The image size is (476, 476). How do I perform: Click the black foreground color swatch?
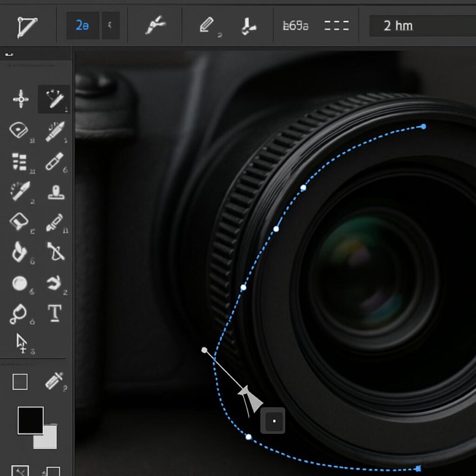(x=31, y=420)
